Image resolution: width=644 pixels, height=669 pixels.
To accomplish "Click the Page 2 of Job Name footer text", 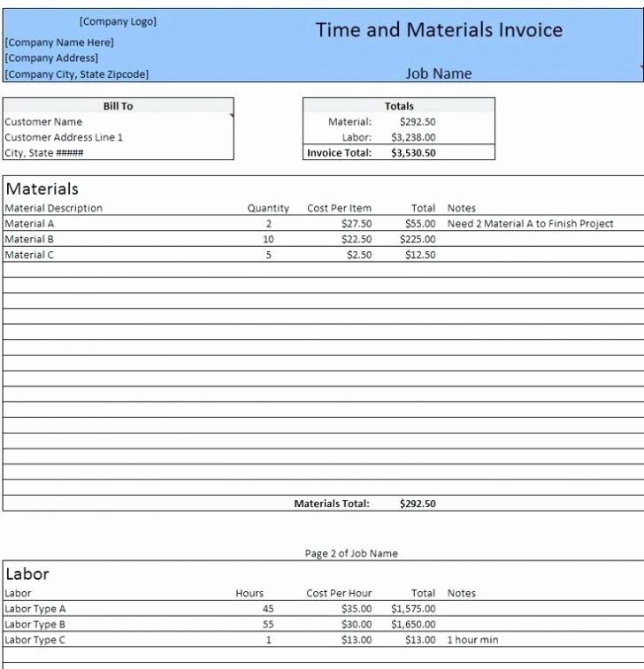I will click(351, 553).
